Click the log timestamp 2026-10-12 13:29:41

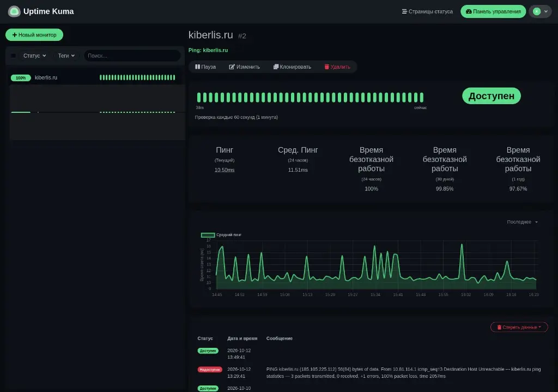(x=239, y=373)
